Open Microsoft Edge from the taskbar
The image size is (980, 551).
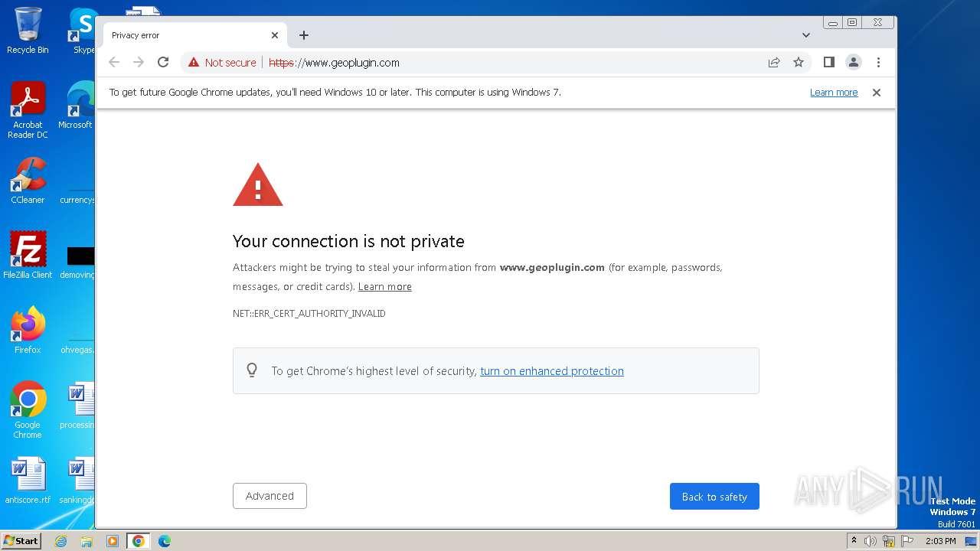click(164, 541)
